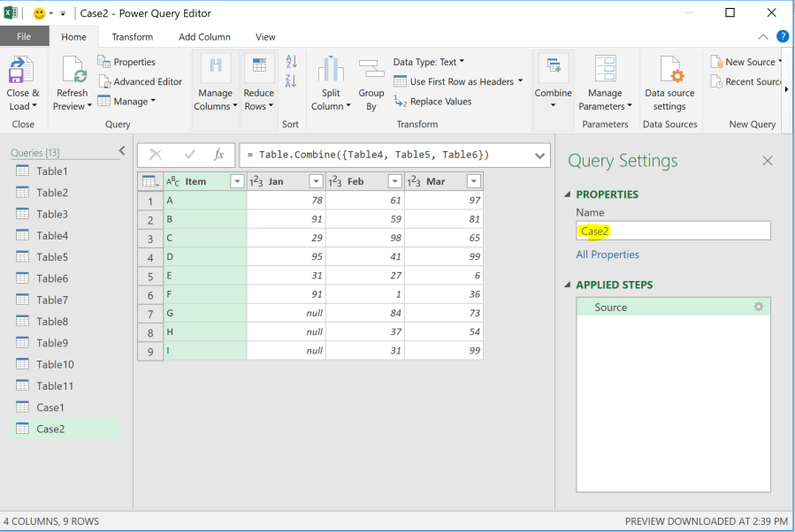Collapse the Queries pane
The width and height of the screenshot is (795, 532).
(x=122, y=152)
